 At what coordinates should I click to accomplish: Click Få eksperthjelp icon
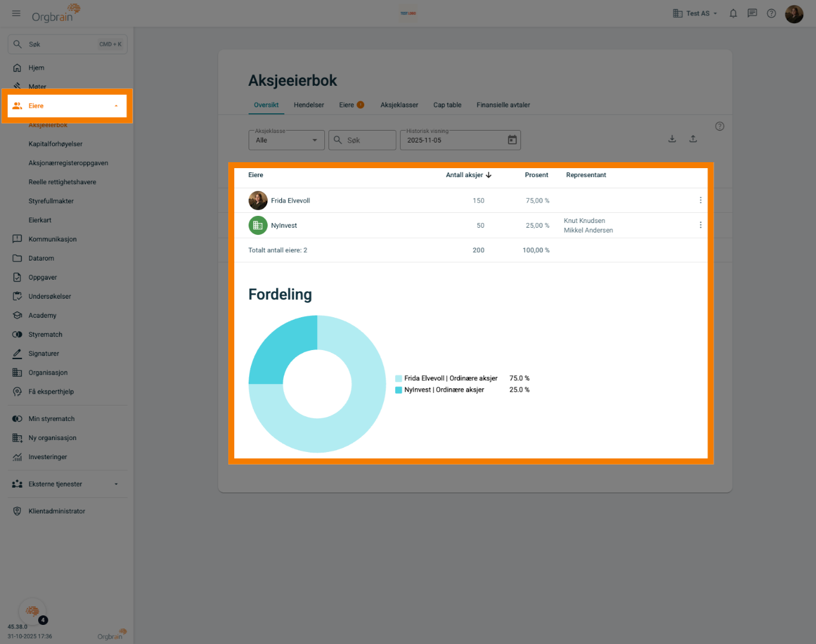[x=17, y=392]
